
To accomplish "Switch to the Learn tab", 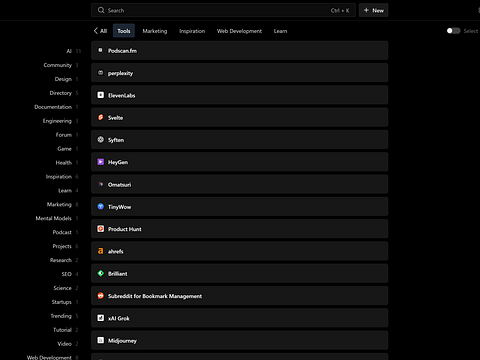I will click(x=280, y=31).
